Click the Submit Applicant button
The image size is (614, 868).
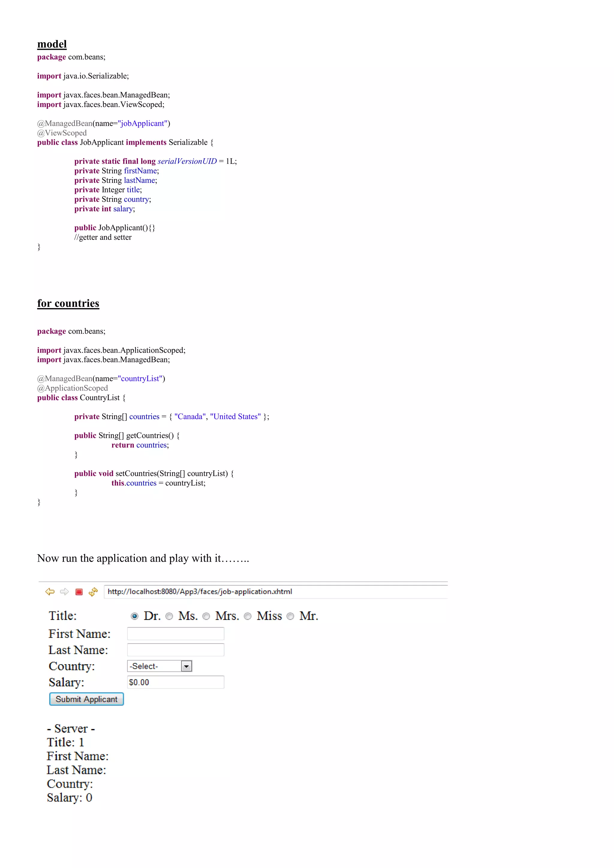[87, 699]
